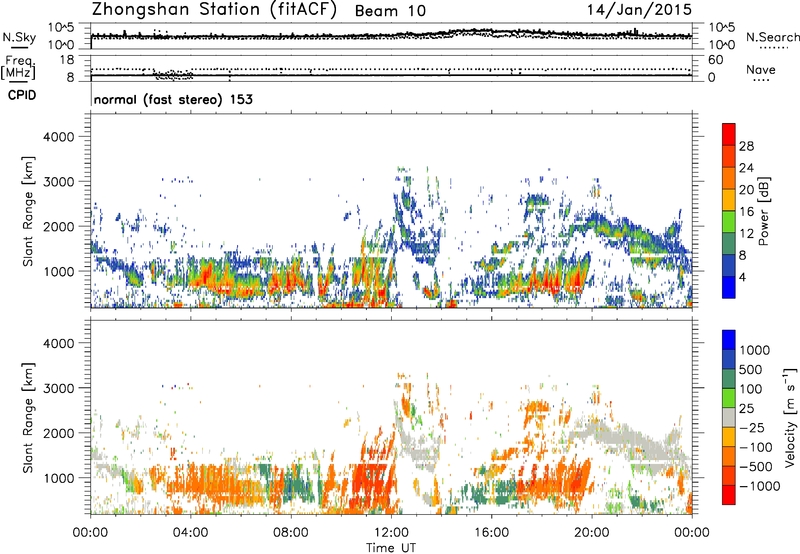800x554 pixels.
Task: Select the 04:00 time tick label
Action: (x=191, y=533)
